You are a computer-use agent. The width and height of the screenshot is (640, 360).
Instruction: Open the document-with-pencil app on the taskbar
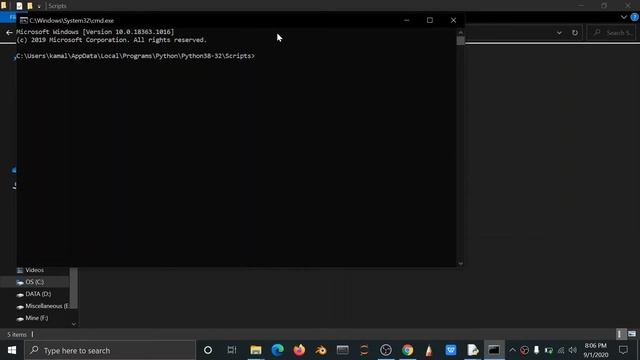[x=472, y=350]
